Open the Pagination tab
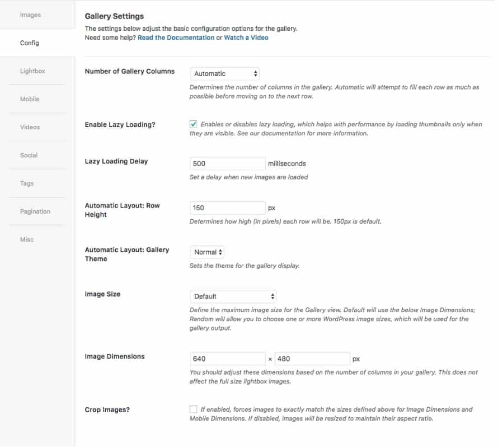The image size is (498, 448). click(35, 211)
